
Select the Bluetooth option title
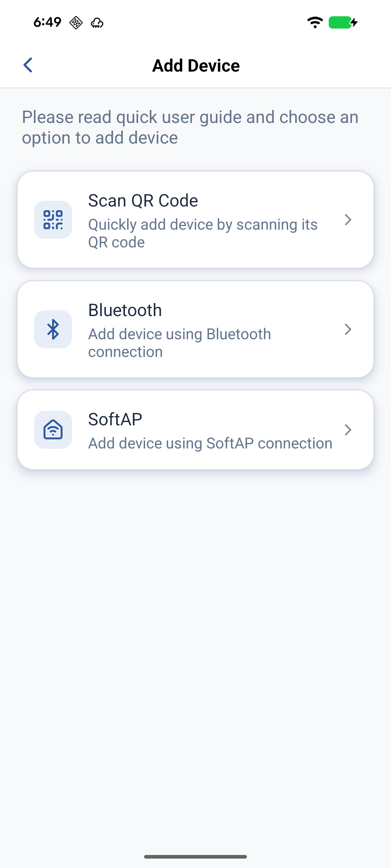click(x=125, y=310)
